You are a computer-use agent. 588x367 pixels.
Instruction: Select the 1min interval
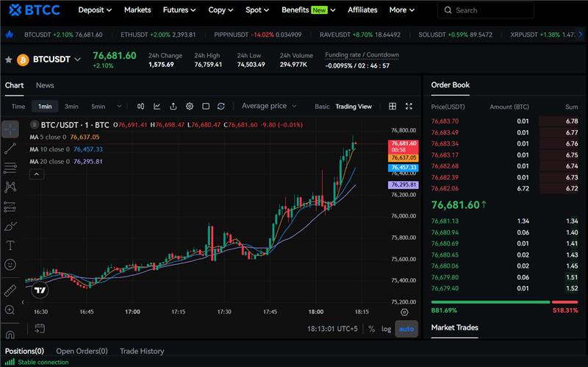[x=45, y=107]
